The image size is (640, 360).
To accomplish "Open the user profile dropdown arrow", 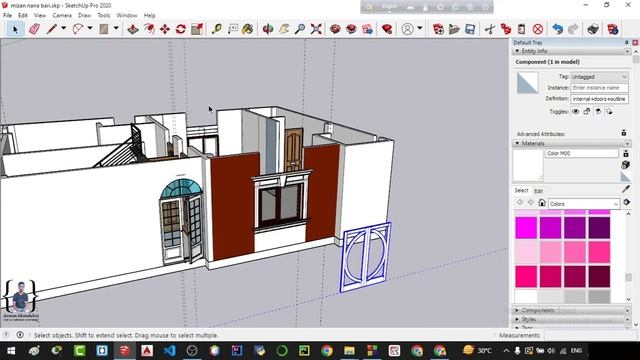I will [420, 28].
